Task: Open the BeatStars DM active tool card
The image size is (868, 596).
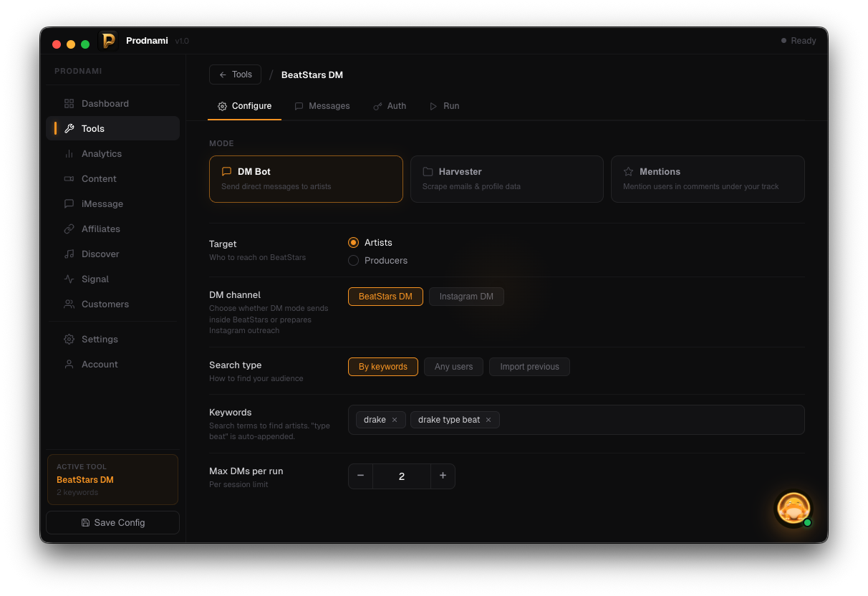Action: pyautogui.click(x=112, y=479)
